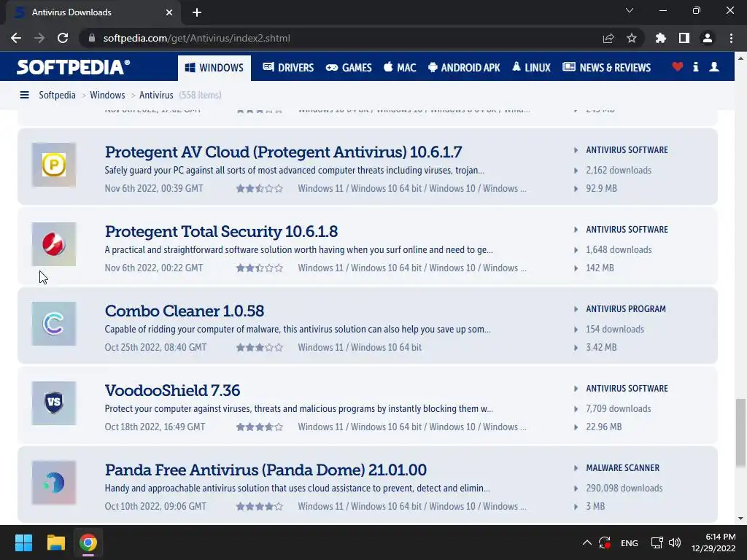This screenshot has width=747, height=560.
Task: Go back in browser history
Action: tap(16, 38)
